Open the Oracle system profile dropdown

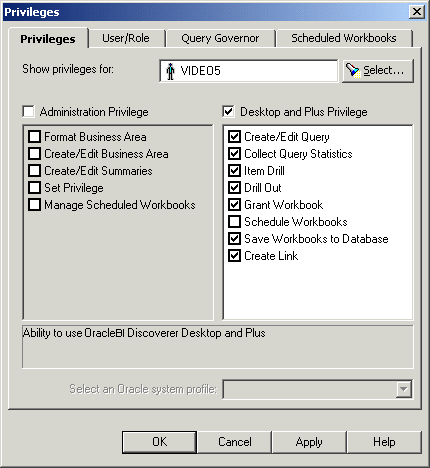(404, 389)
